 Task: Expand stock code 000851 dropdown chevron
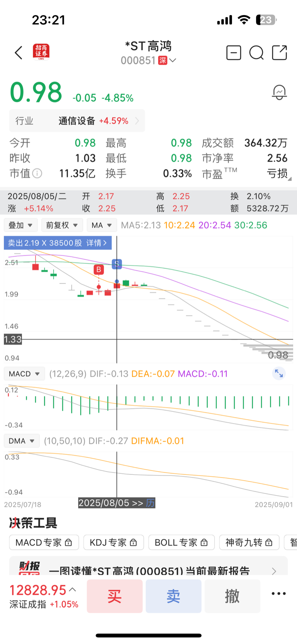(172, 60)
